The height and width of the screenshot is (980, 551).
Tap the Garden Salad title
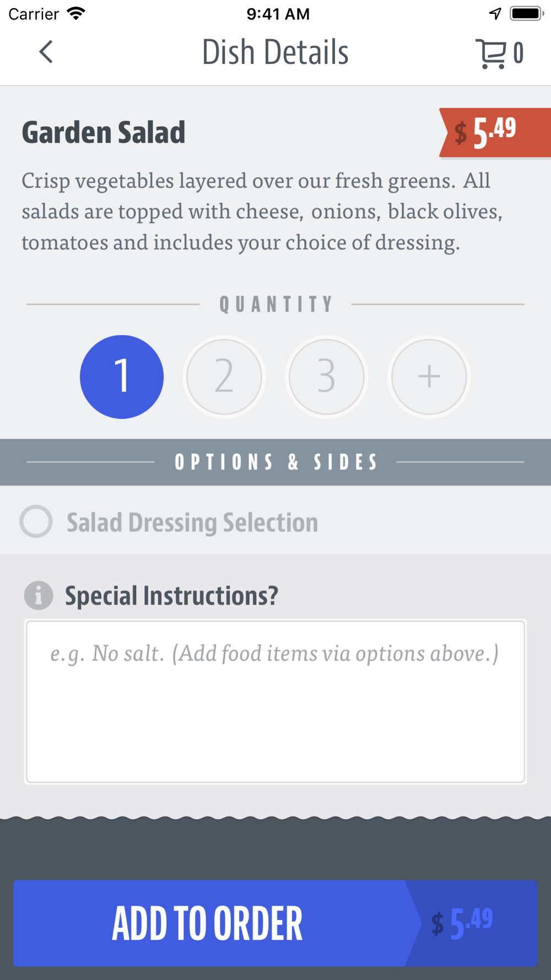click(x=104, y=133)
